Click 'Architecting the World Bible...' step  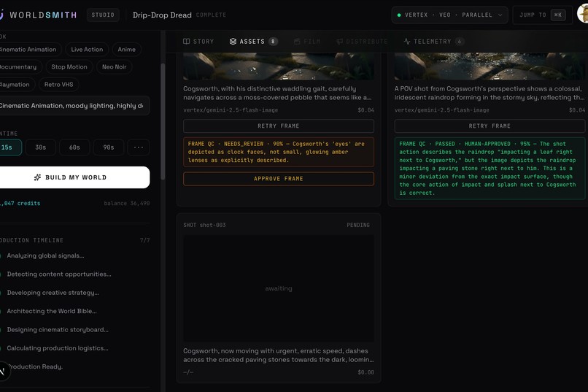point(52,311)
